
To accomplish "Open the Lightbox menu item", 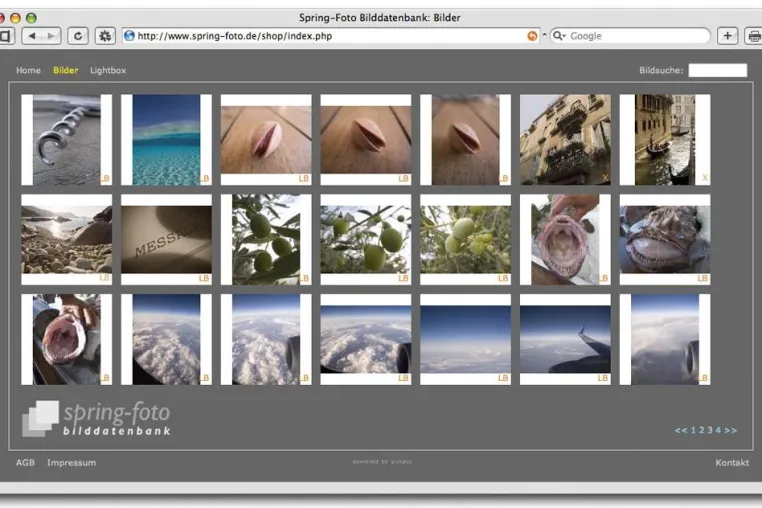I will tap(108, 70).
